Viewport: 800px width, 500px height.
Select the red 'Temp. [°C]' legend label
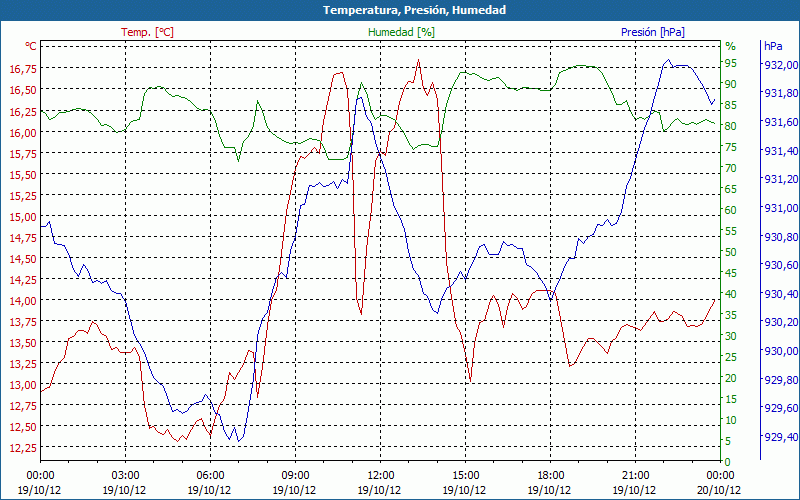tap(147, 32)
